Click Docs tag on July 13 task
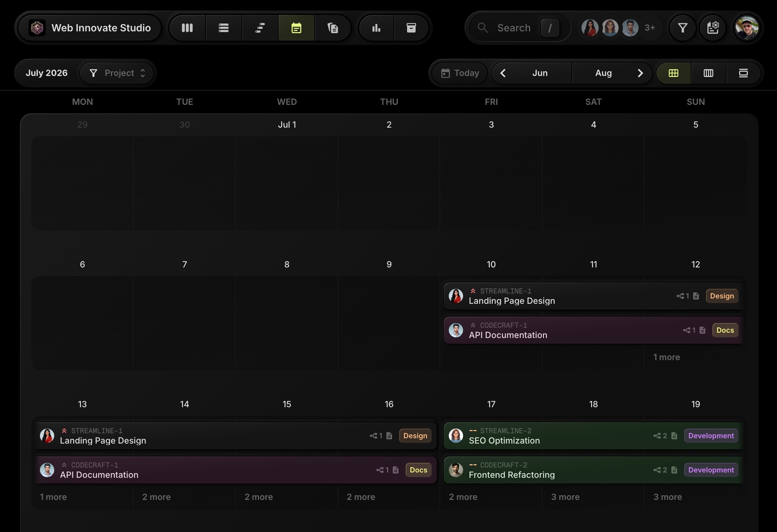The image size is (777, 532). 418,470
